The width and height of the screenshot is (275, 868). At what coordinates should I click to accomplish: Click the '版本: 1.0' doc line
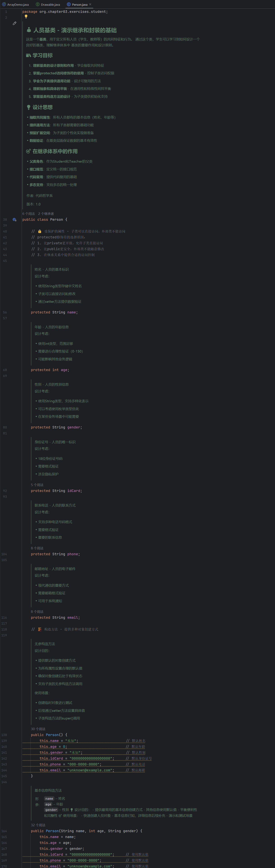click(x=33, y=204)
